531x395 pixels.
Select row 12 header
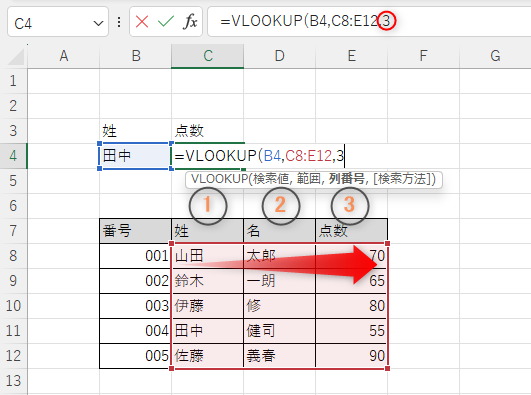pos(13,356)
